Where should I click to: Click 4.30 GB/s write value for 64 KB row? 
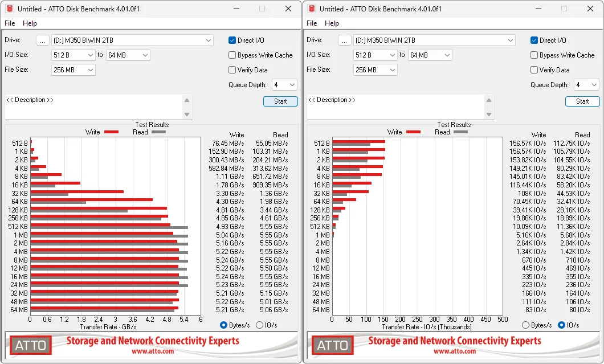point(230,202)
